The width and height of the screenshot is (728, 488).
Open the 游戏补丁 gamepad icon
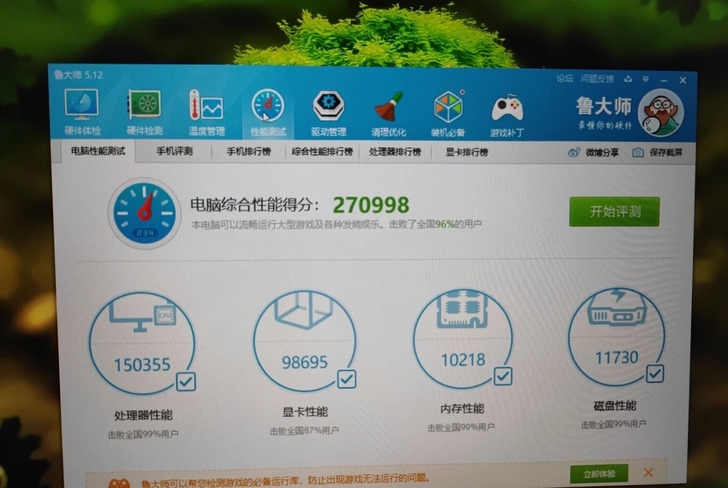[x=507, y=114]
